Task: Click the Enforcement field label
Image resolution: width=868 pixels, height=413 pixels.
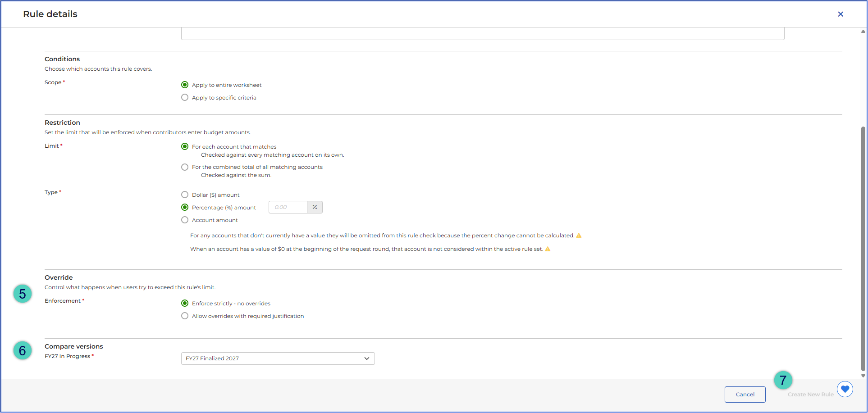Action: click(63, 301)
